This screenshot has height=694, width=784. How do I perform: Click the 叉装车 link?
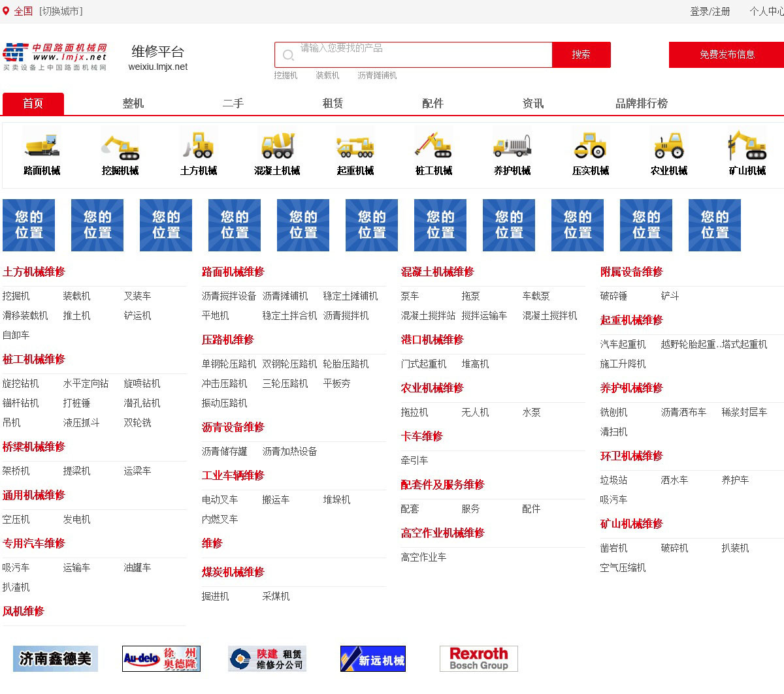click(x=138, y=296)
